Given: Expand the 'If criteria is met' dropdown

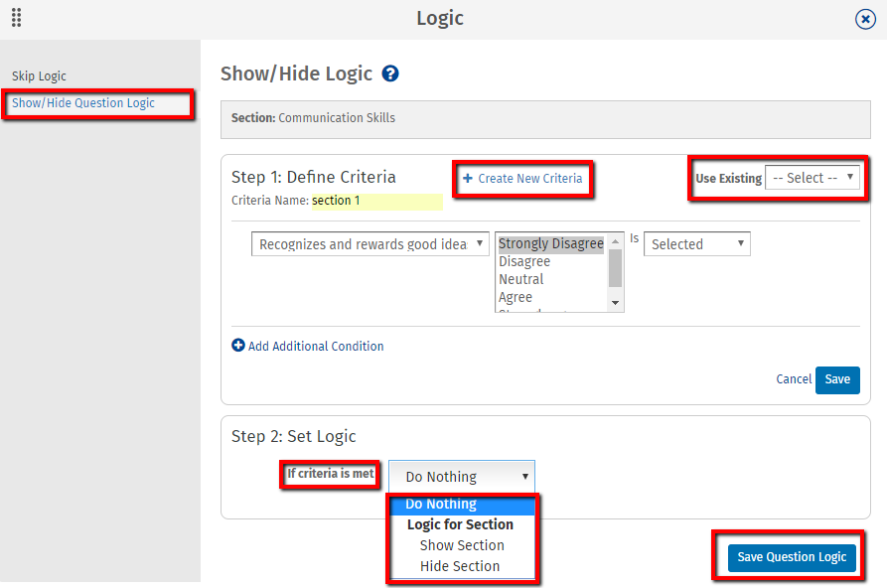Looking at the screenshot, I should coord(461,477).
